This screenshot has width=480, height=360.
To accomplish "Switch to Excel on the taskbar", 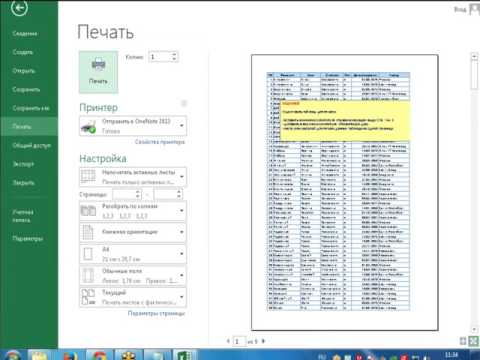I will [184, 355].
